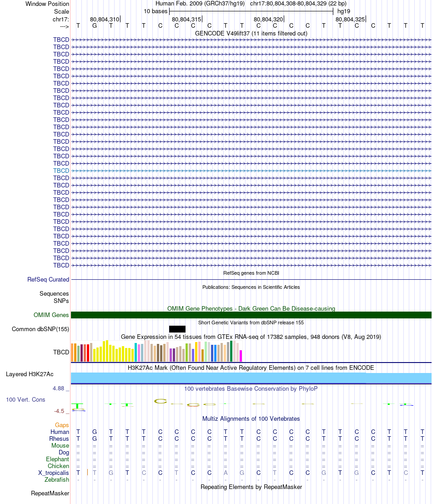This screenshot has width=432, height=504.
Task: Click the Window Position label
Action: coord(47,4)
